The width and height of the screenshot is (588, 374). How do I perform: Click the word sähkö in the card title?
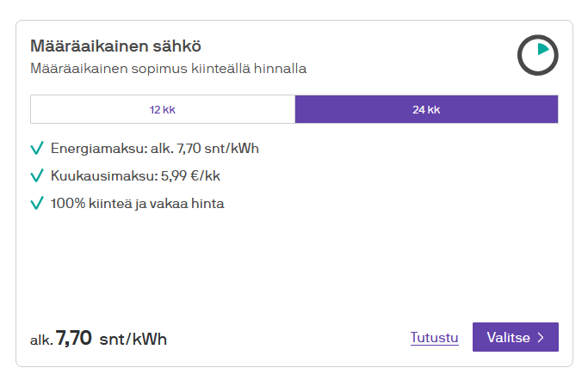179,46
